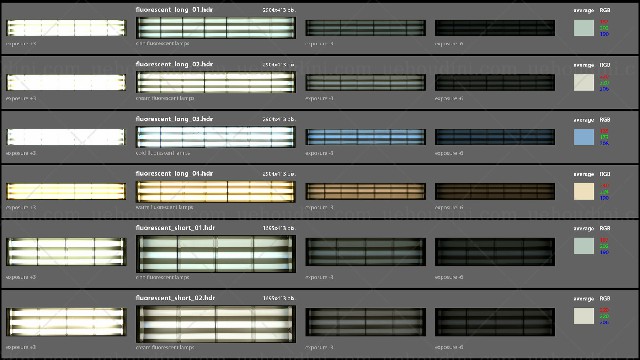The image size is (640, 360).
Task: Click the fluorescent_short_01.hdr file name label
Action: 175,228
